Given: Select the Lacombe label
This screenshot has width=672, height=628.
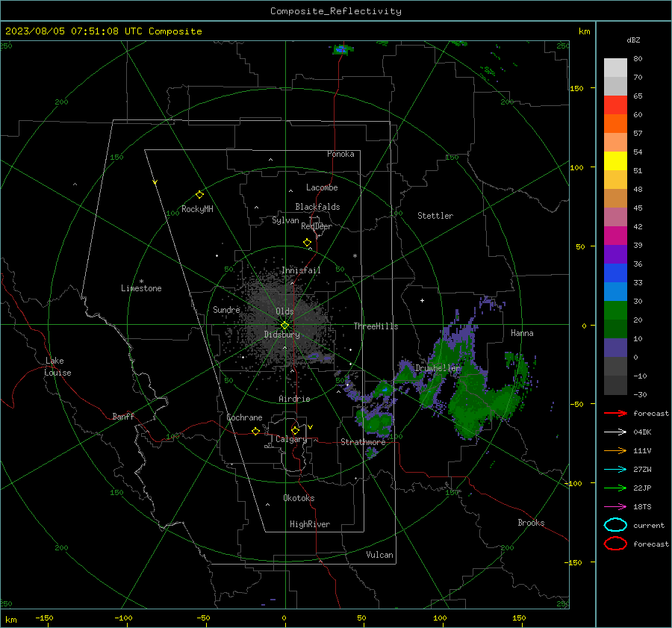Looking at the screenshot, I should point(322,187).
